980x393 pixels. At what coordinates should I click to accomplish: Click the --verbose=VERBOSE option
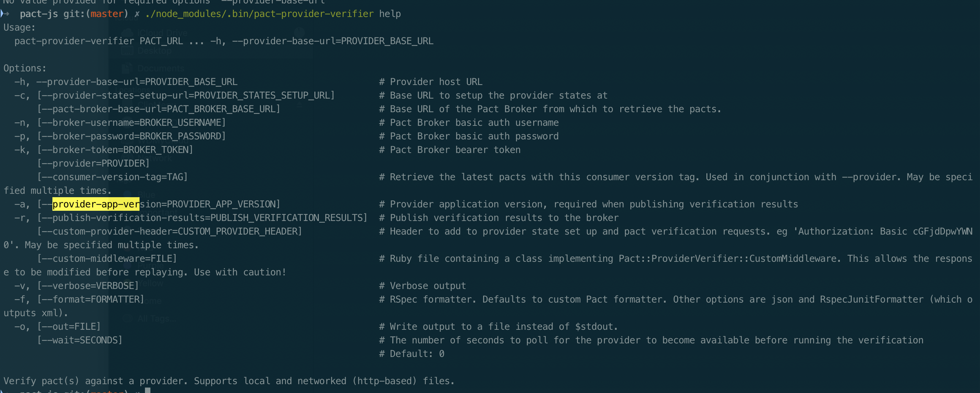[x=88, y=286]
